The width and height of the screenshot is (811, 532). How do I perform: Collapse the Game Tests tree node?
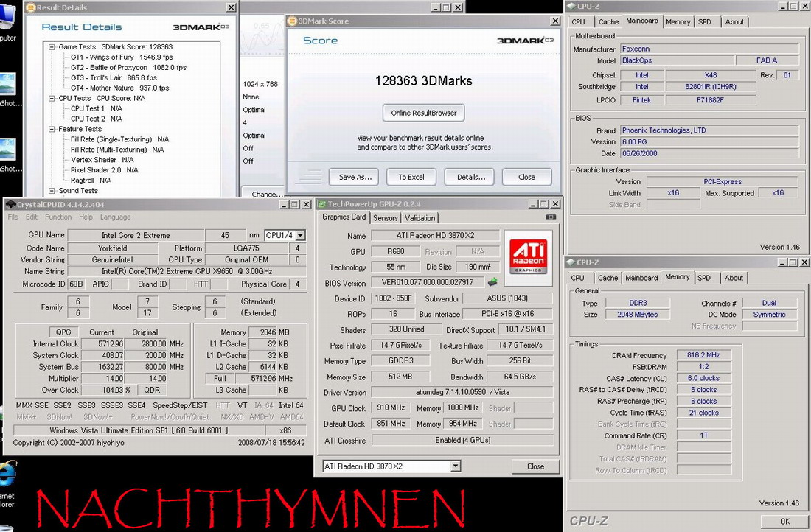pyautogui.click(x=52, y=46)
